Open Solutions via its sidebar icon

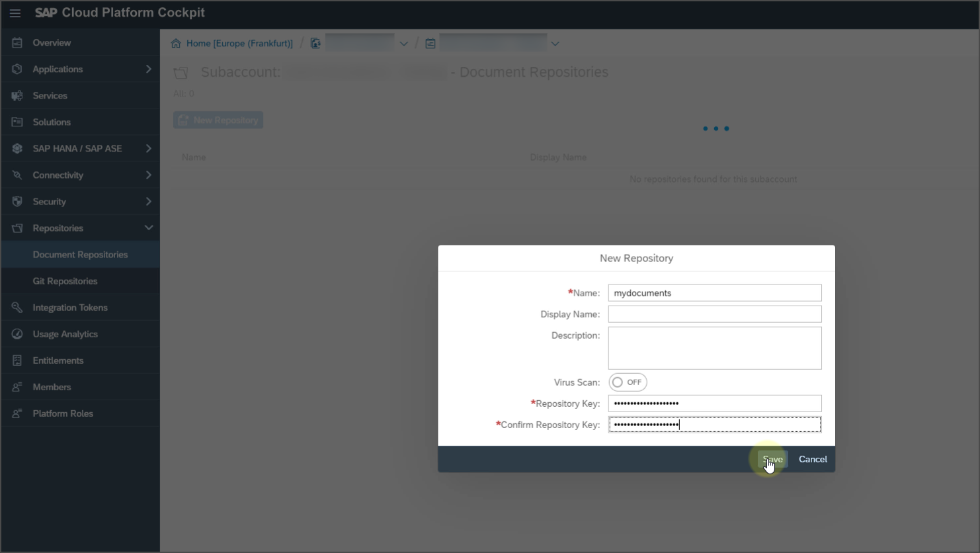(17, 121)
